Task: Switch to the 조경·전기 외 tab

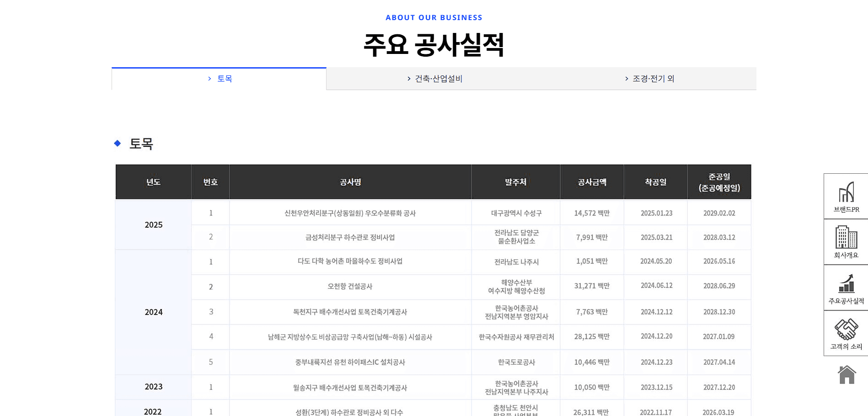Action: 652,78
